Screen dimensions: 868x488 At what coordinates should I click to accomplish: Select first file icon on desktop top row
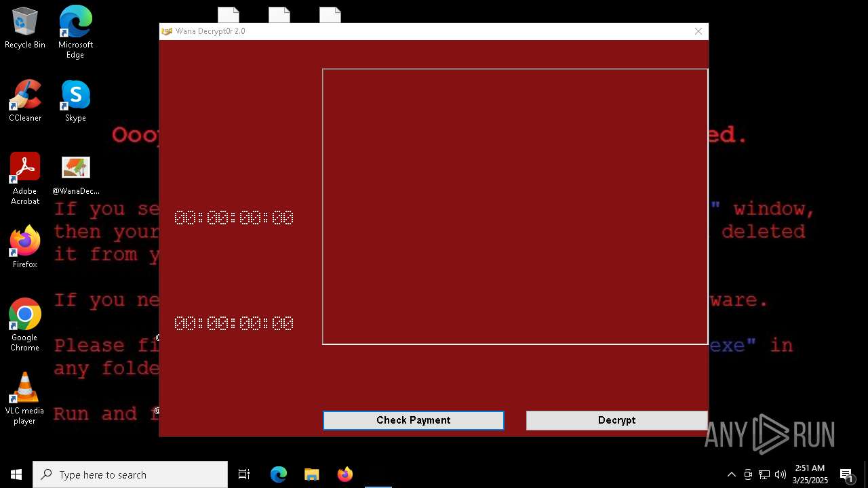tap(229, 15)
